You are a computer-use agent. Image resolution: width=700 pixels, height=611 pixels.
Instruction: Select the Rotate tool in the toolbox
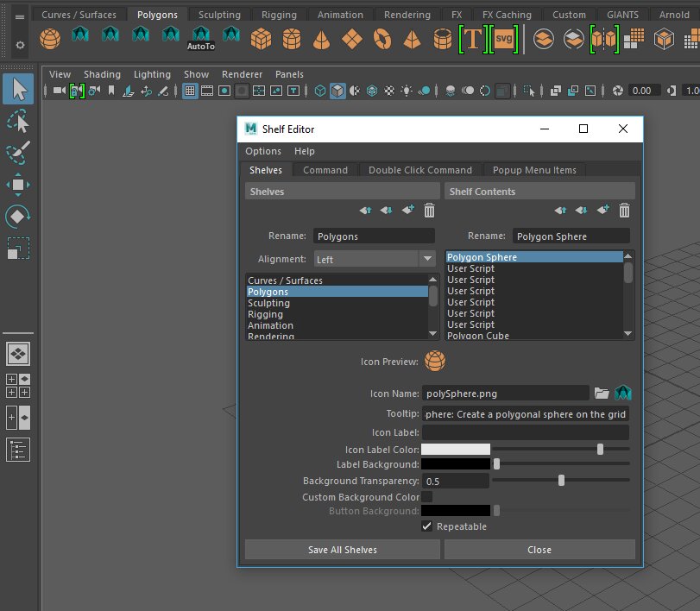coord(18,216)
